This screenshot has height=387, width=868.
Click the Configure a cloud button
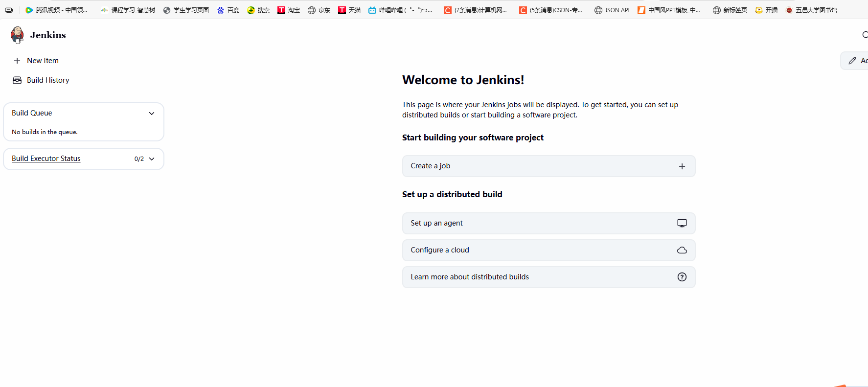(548, 250)
